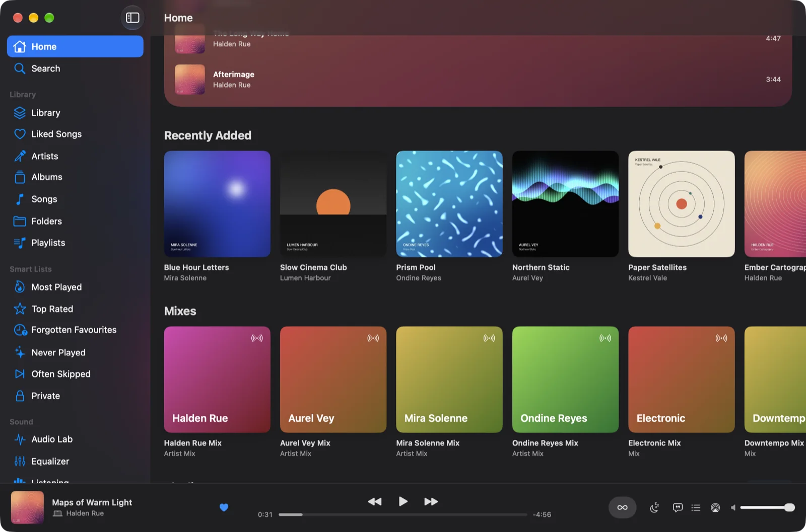The width and height of the screenshot is (806, 532).
Task: Choose AirPlay output device
Action: pos(715,507)
